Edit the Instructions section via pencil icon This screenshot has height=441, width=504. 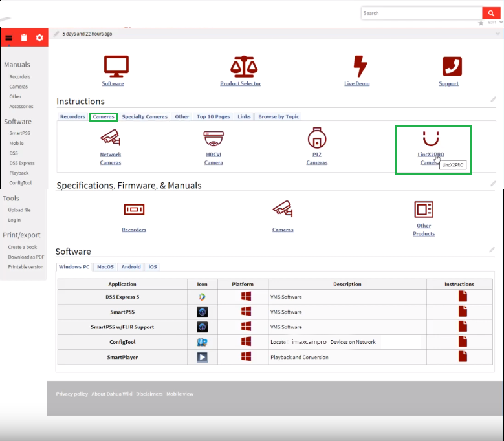[x=493, y=100]
